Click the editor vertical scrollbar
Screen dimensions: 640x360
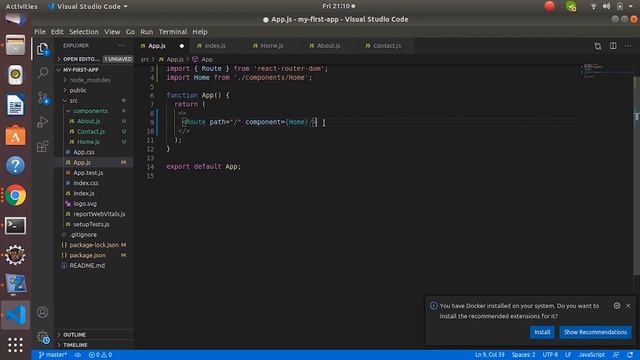click(x=637, y=176)
